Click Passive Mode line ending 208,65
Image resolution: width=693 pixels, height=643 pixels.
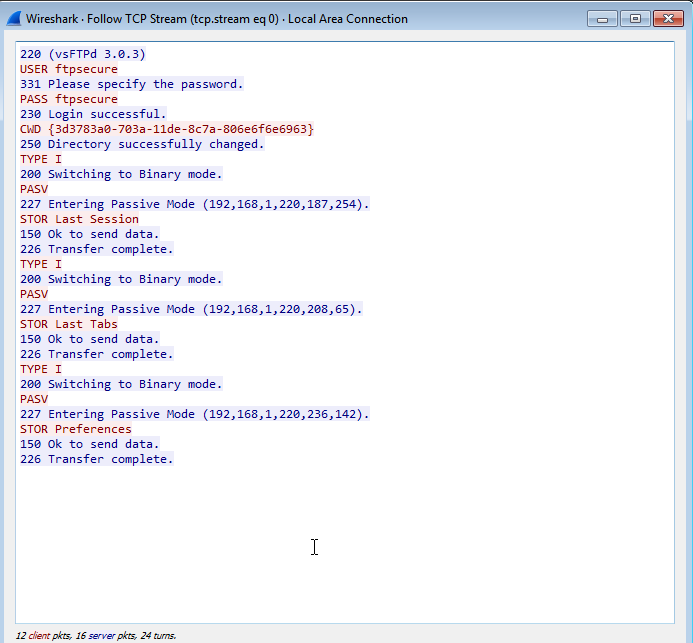click(191, 309)
